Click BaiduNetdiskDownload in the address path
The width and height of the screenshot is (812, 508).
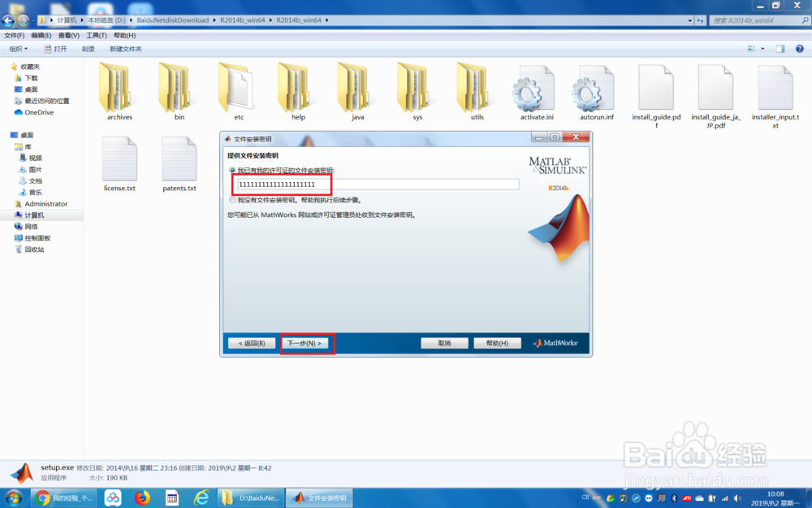(172, 20)
